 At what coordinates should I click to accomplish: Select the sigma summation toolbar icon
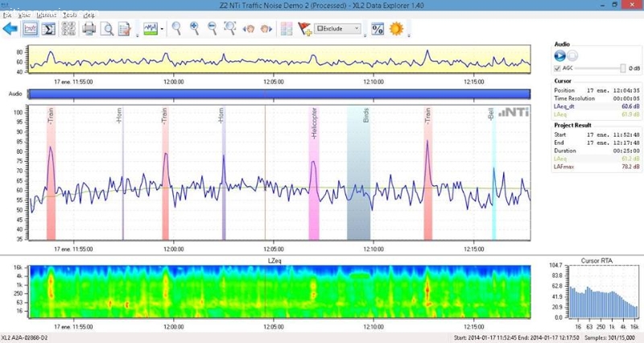click(x=48, y=29)
